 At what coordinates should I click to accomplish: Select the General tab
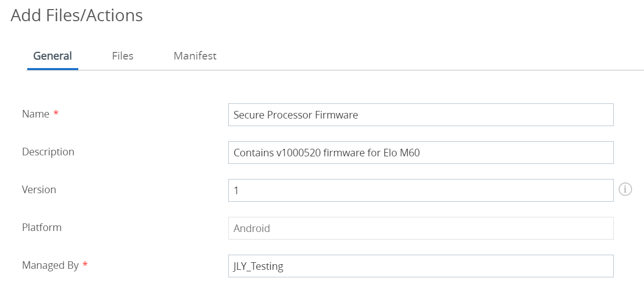click(x=53, y=55)
